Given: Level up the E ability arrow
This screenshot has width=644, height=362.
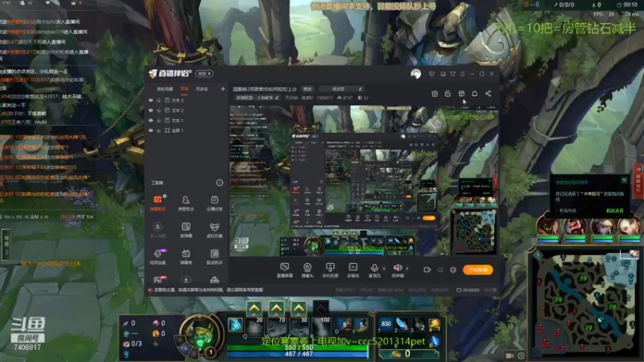Looking at the screenshot, I should pyautogui.click(x=299, y=308).
